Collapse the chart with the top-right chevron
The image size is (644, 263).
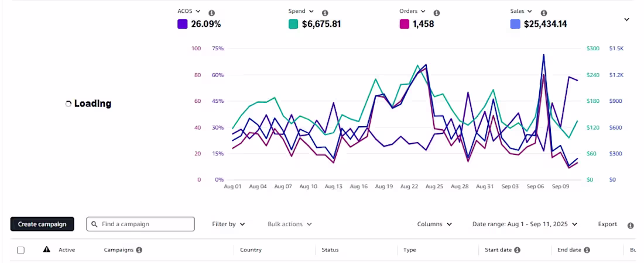(x=627, y=19)
